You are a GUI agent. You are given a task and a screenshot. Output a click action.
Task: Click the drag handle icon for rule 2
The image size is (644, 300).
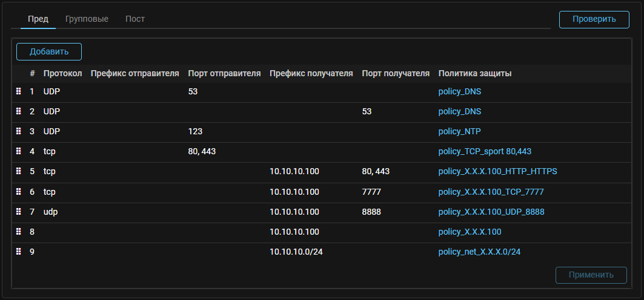click(x=18, y=111)
